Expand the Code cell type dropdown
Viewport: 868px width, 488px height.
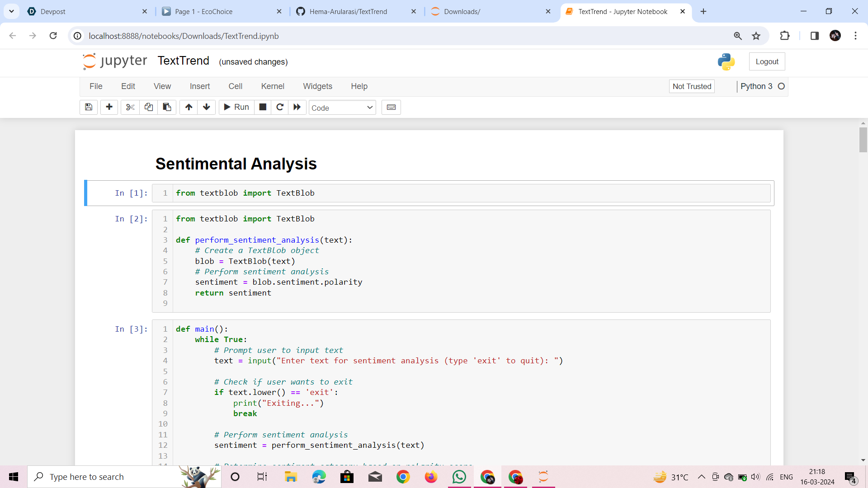click(342, 108)
